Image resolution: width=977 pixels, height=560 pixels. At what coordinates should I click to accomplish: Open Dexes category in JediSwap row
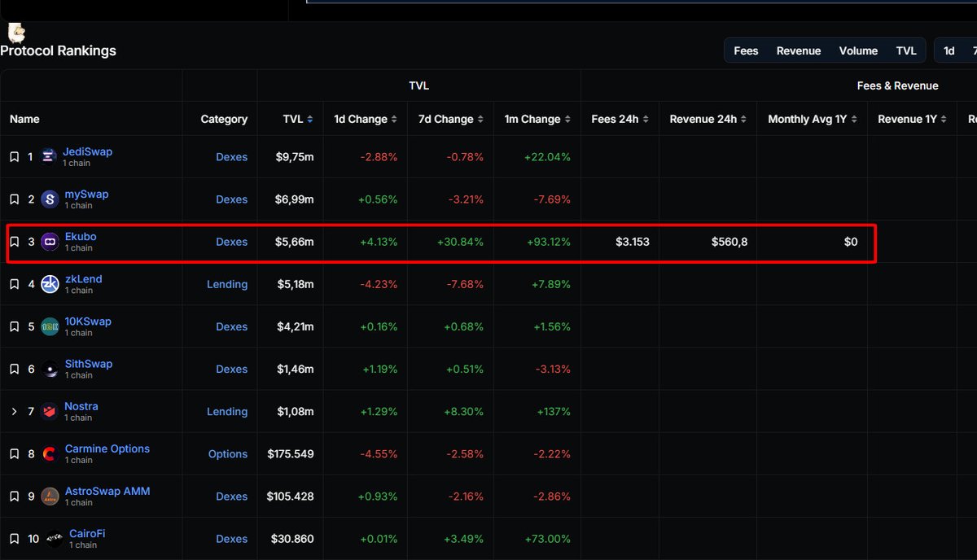click(x=231, y=157)
